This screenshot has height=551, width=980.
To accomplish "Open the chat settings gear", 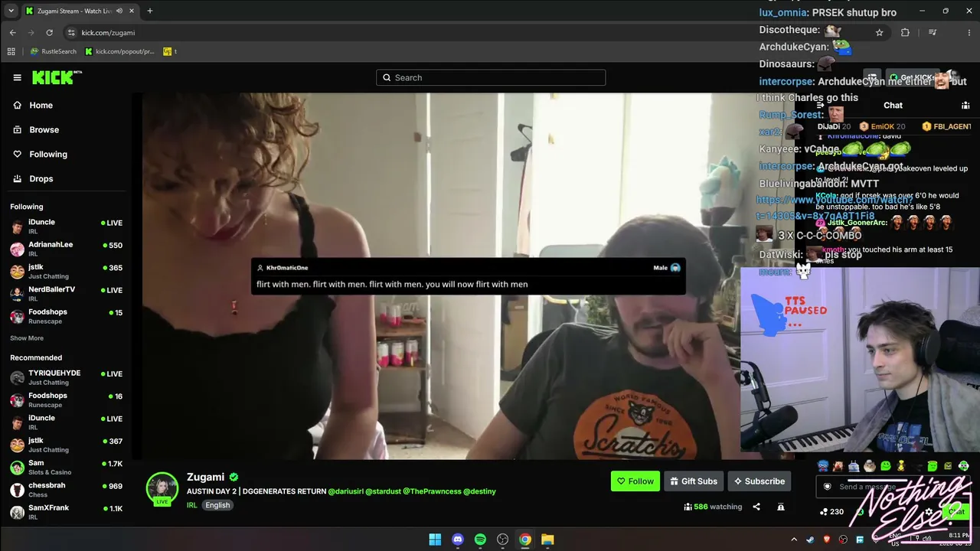I will pyautogui.click(x=929, y=512).
